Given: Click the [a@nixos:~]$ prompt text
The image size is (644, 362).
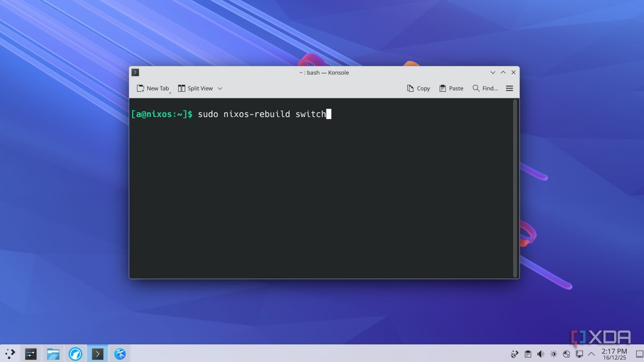Looking at the screenshot, I should pos(162,114).
